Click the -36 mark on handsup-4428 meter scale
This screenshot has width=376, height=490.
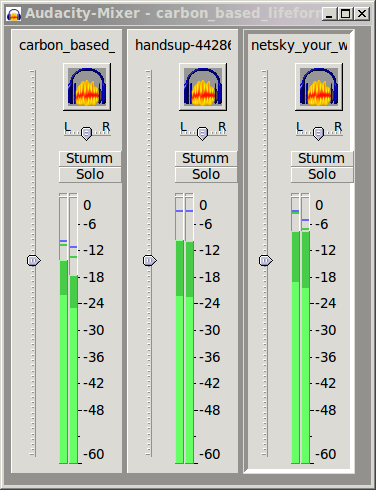210,357
